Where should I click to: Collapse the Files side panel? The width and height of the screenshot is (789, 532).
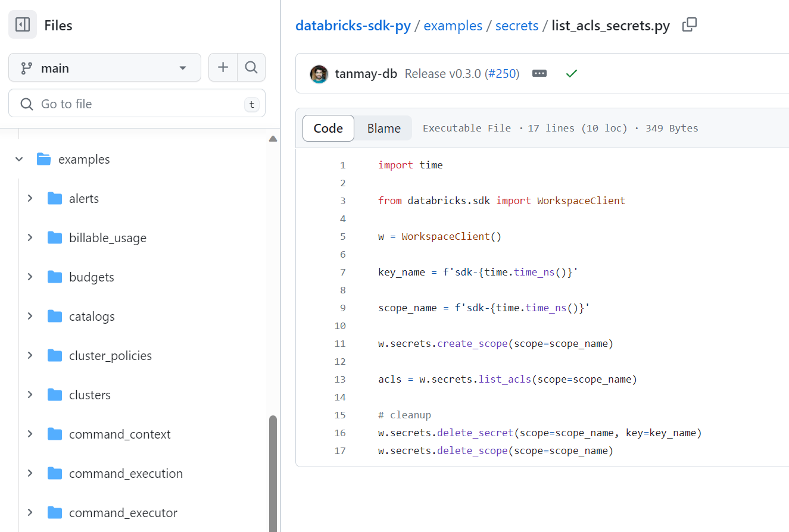(21, 24)
